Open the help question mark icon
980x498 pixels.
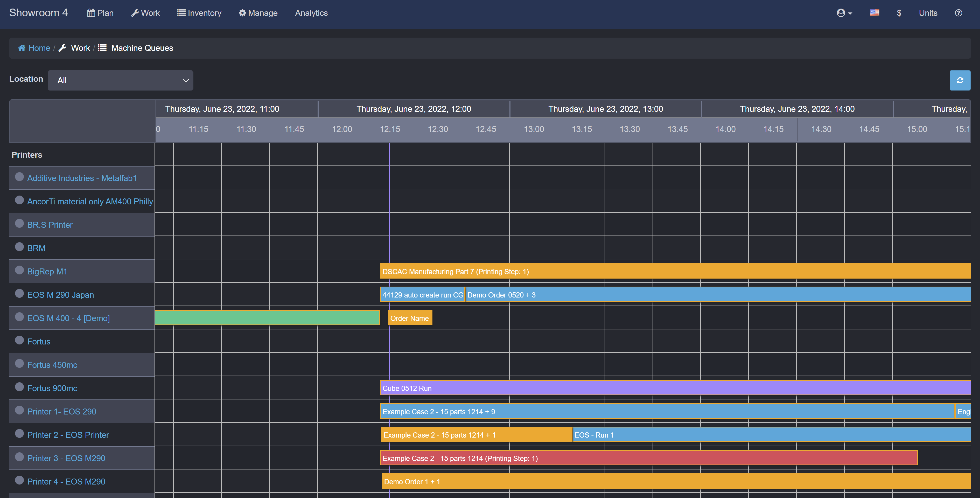click(x=958, y=13)
